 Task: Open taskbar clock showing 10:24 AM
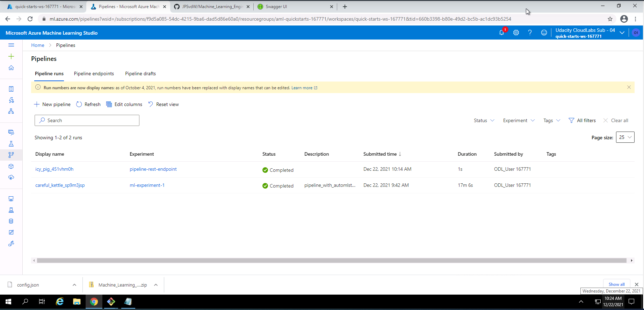(613, 302)
